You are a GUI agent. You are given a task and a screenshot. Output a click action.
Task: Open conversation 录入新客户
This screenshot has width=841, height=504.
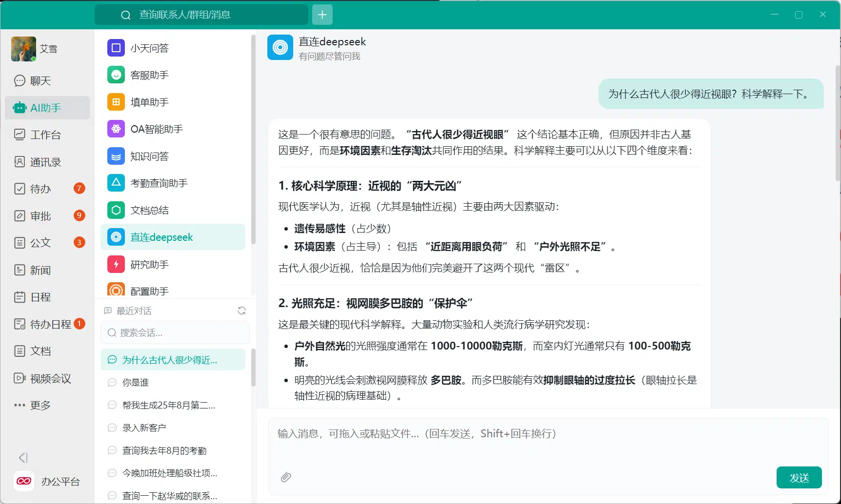coord(173,427)
